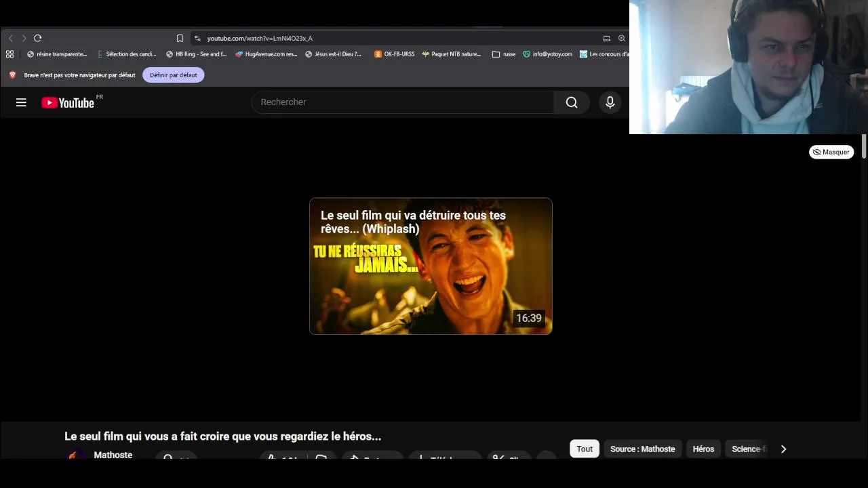Open site information icon in address bar
Viewport: 868px width, 488px height.
197,38
